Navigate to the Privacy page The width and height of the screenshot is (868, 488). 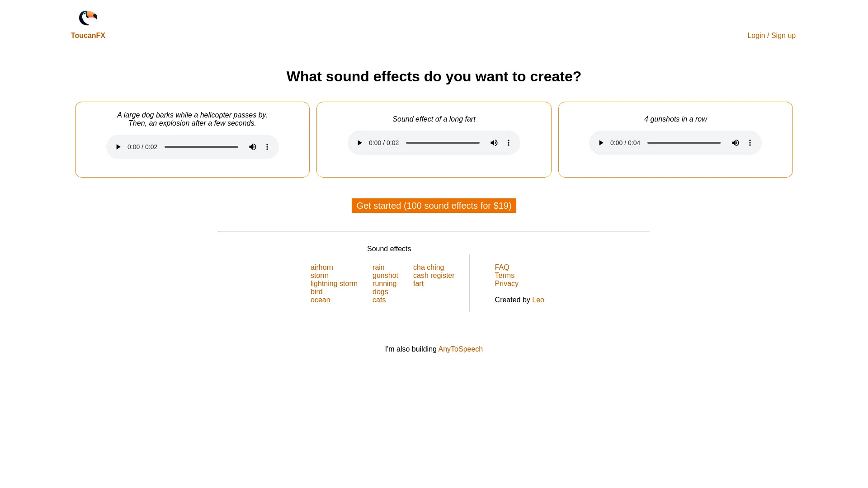tap(506, 284)
